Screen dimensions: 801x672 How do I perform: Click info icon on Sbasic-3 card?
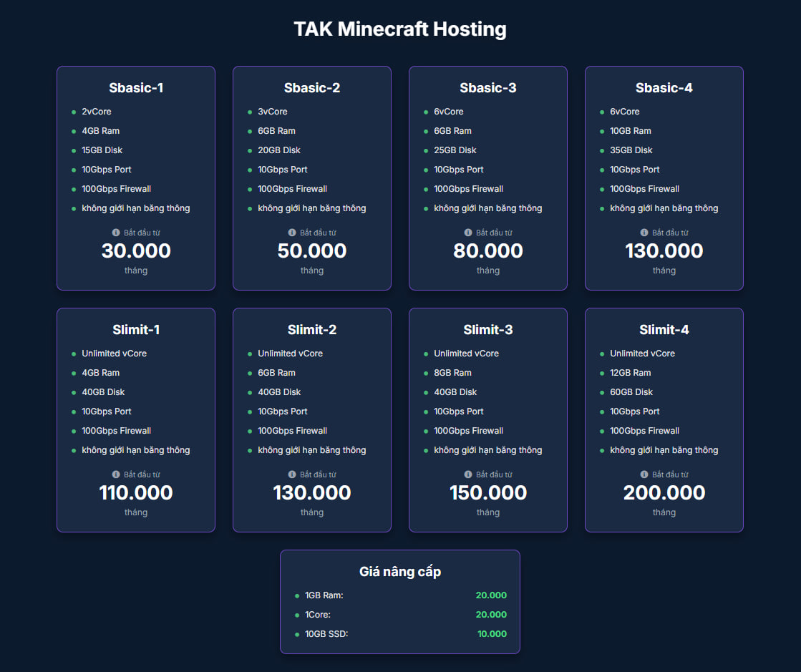pyautogui.click(x=468, y=233)
